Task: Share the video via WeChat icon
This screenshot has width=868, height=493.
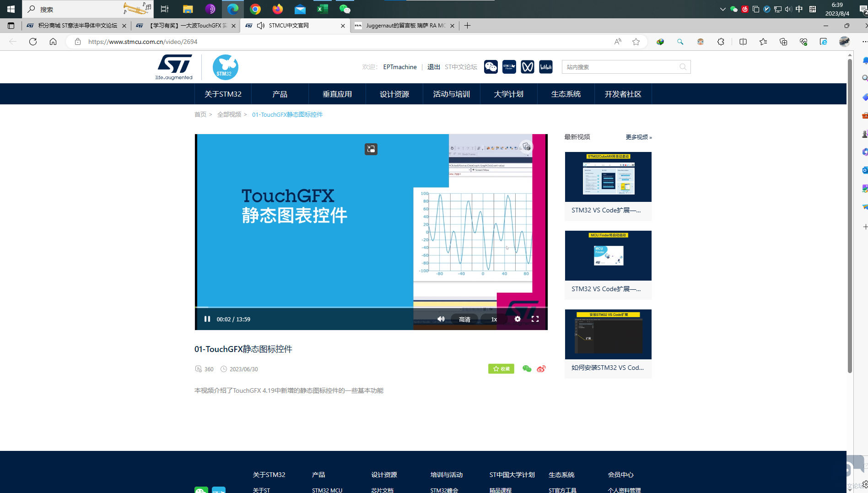Action: pyautogui.click(x=527, y=369)
